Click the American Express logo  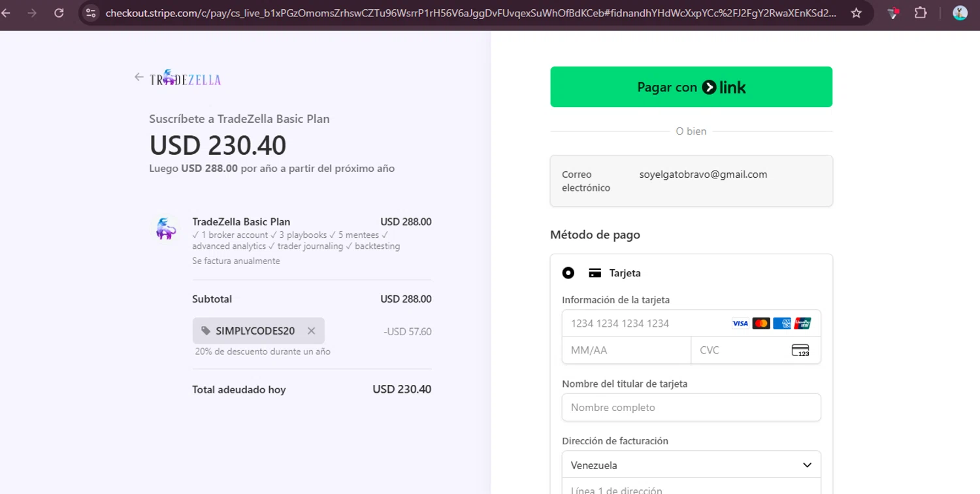pos(782,323)
